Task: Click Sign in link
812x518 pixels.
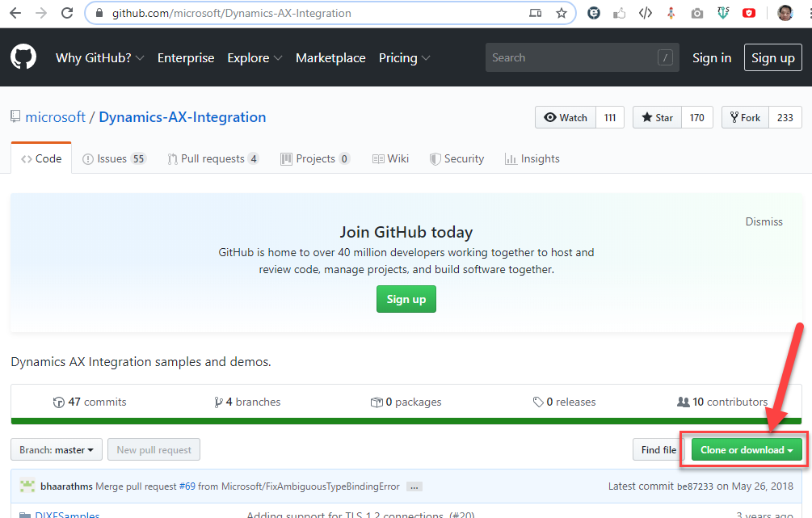Action: pyautogui.click(x=712, y=57)
